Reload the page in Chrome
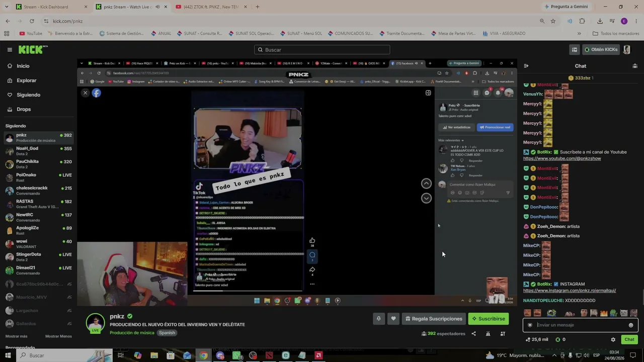 32,21
